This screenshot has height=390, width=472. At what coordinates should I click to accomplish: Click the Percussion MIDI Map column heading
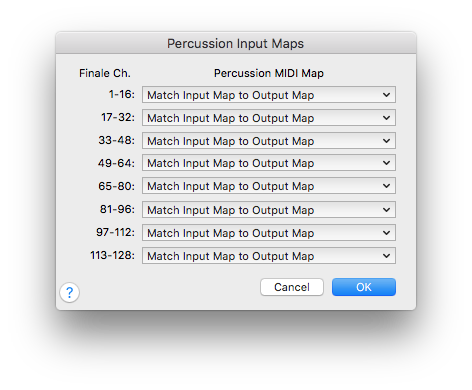coord(269,73)
